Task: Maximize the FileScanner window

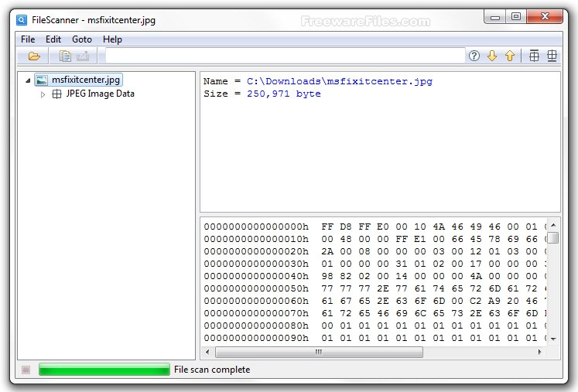Action: coord(516,17)
